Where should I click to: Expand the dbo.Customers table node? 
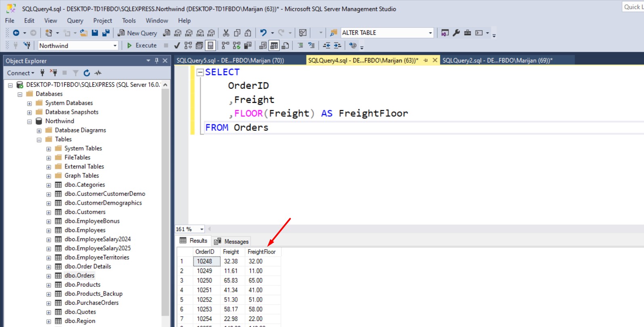point(49,212)
